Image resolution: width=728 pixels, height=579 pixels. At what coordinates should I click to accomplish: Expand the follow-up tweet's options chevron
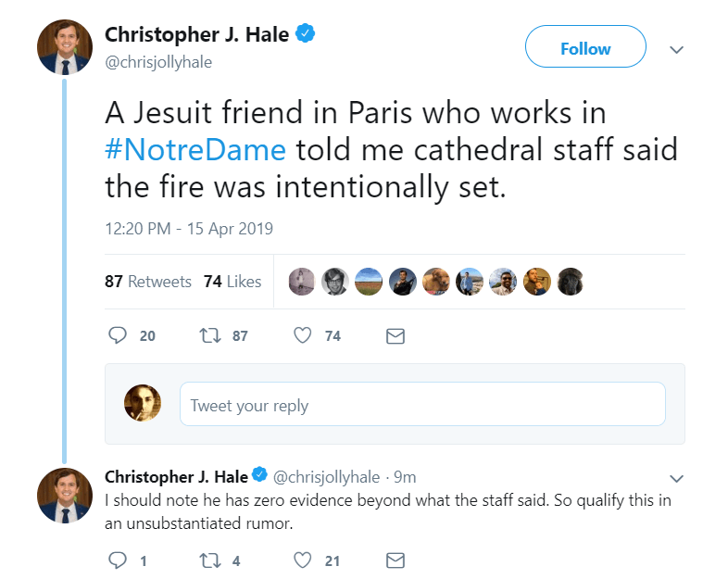[x=676, y=479]
